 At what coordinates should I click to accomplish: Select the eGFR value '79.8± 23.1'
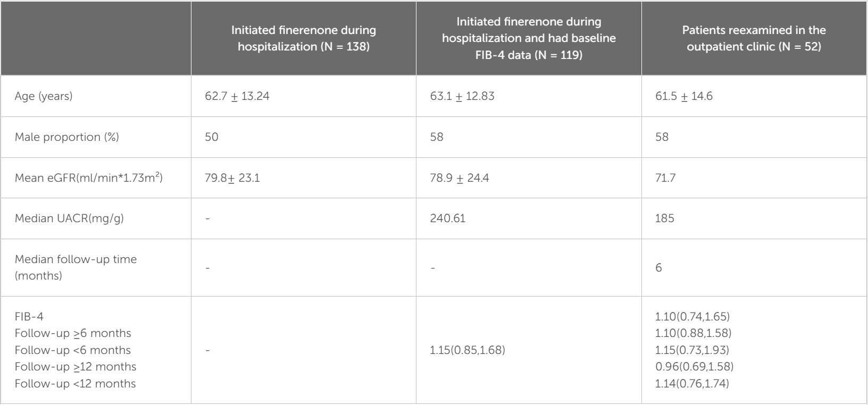[x=232, y=178]
